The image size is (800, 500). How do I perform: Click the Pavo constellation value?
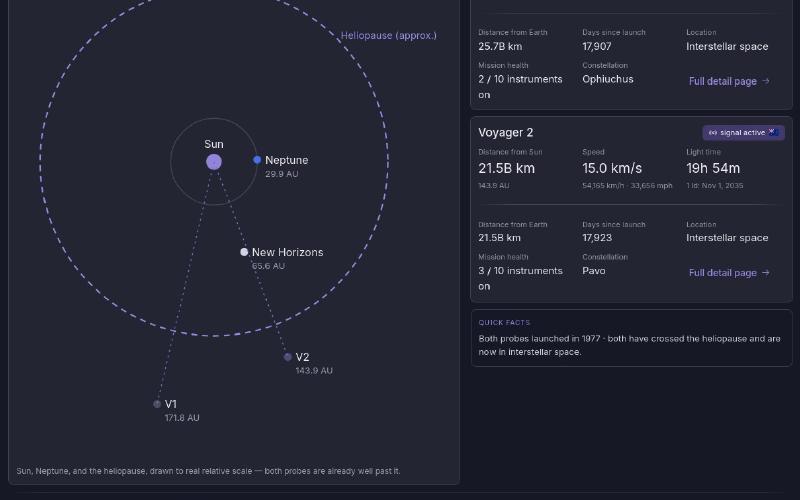(x=594, y=271)
